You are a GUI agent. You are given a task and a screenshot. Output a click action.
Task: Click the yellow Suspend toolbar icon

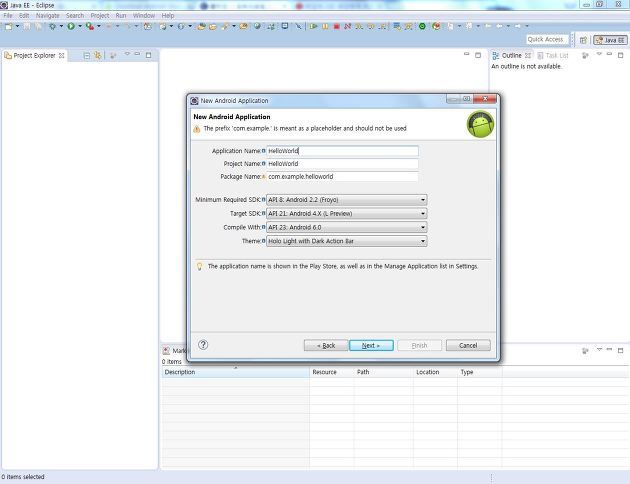coord(325,26)
